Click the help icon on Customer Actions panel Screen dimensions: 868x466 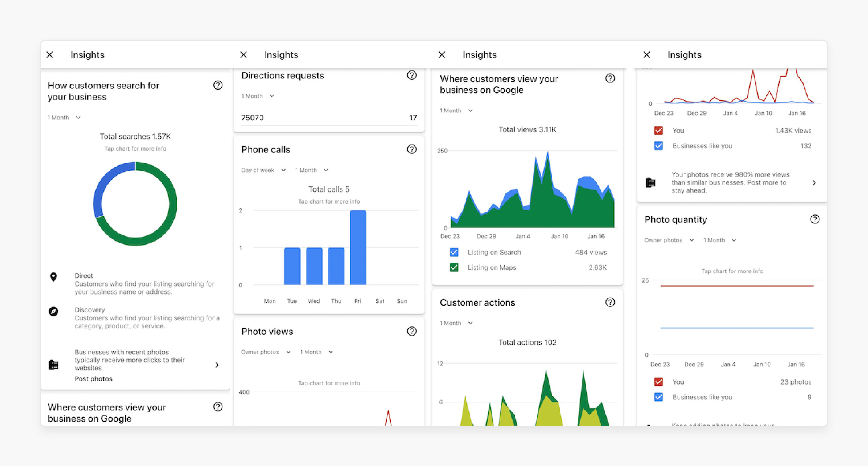610,302
